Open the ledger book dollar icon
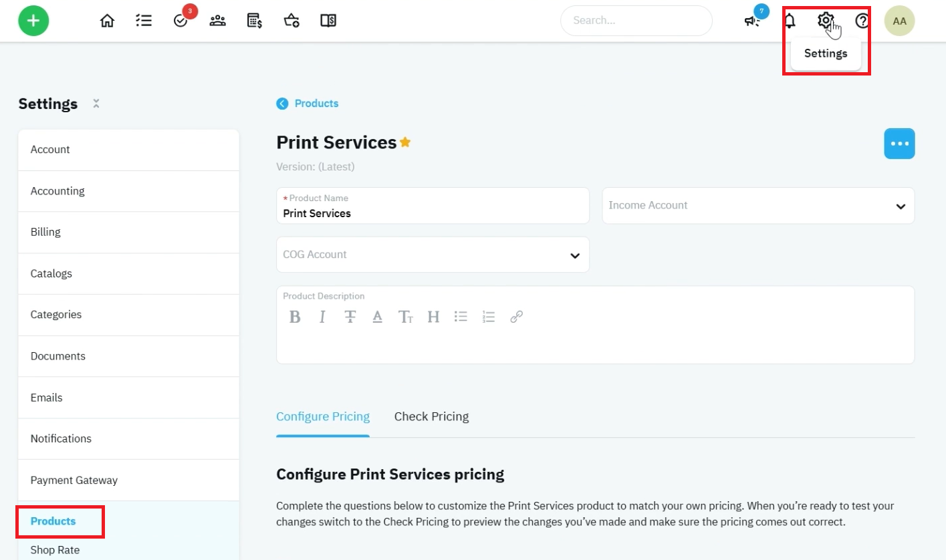The image size is (946, 560). pos(328,21)
